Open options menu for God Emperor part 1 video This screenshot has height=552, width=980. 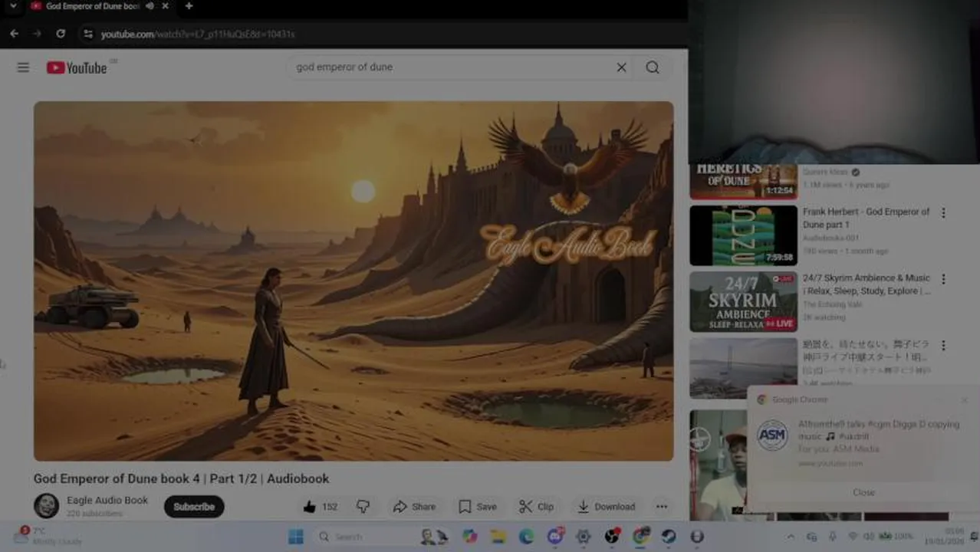[943, 213]
